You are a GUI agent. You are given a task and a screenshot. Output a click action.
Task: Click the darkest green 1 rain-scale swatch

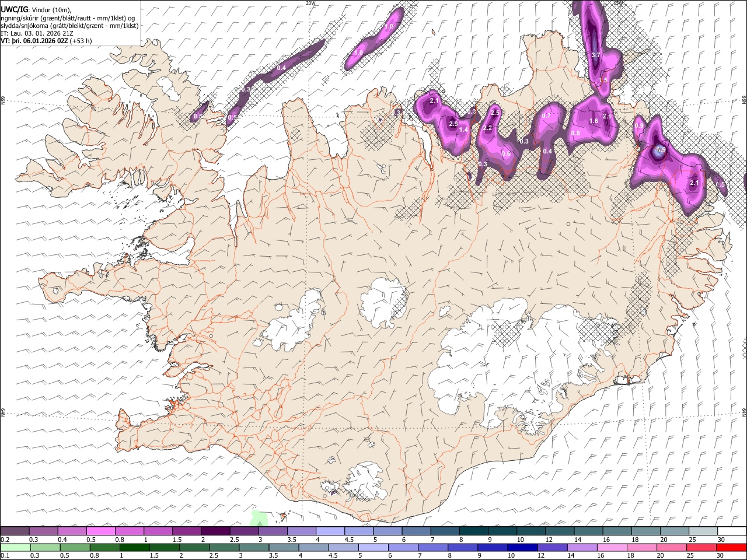[135, 547]
